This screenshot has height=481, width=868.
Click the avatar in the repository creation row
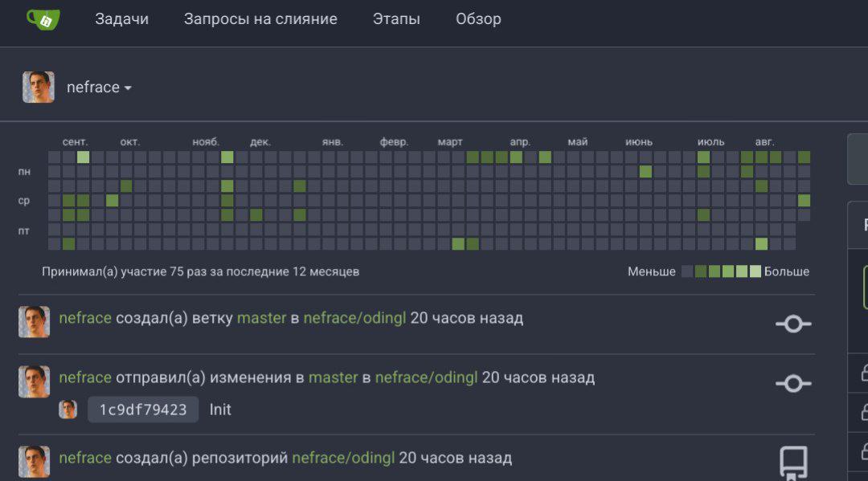(x=34, y=462)
